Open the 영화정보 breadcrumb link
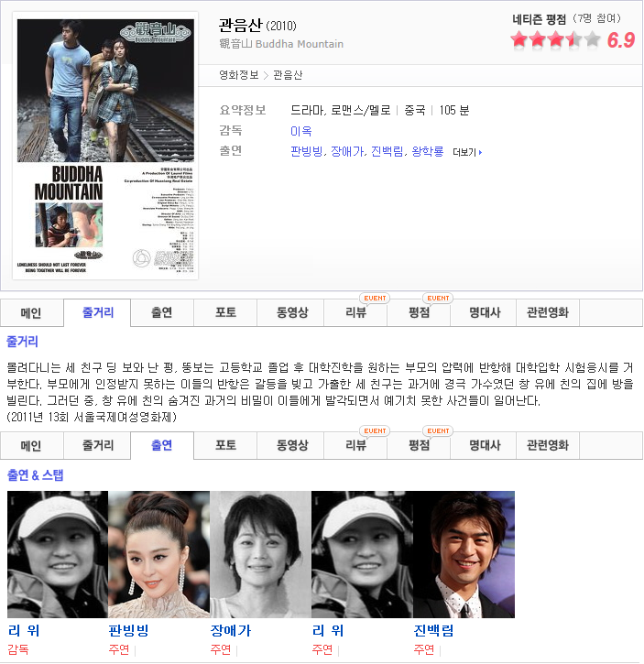 pos(239,75)
